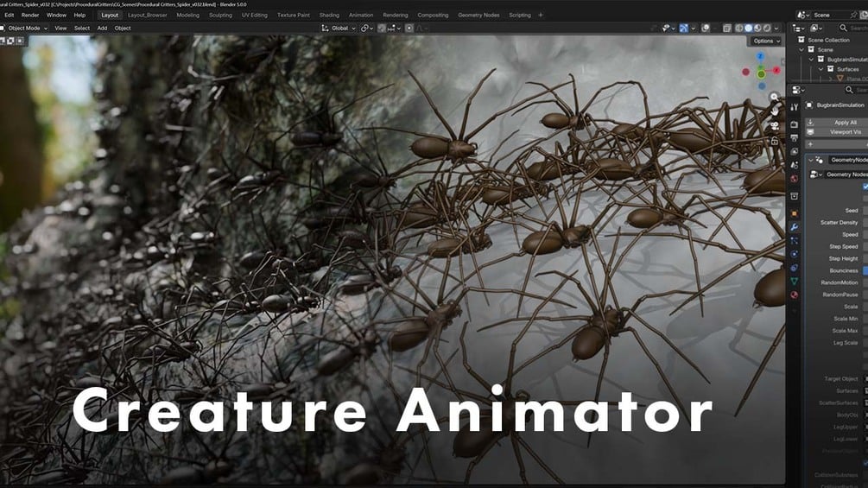Click the green Y axis gizmo
Viewport: 868px width, 488px height.
pyautogui.click(x=761, y=73)
